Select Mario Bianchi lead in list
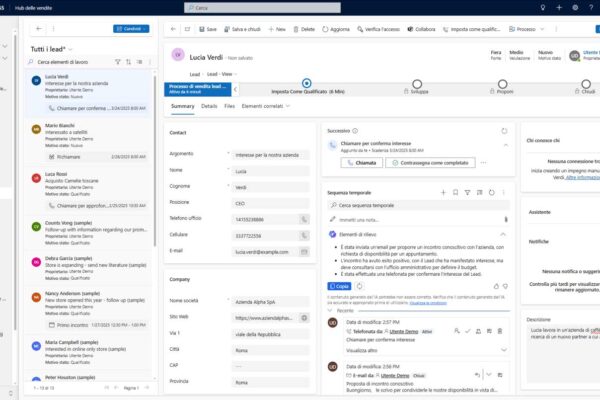600x400 pixels. point(90,142)
